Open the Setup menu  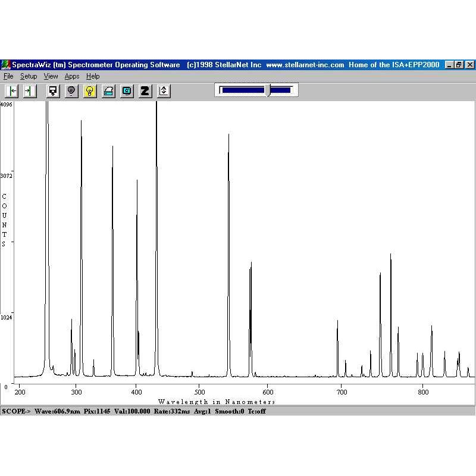[29, 76]
